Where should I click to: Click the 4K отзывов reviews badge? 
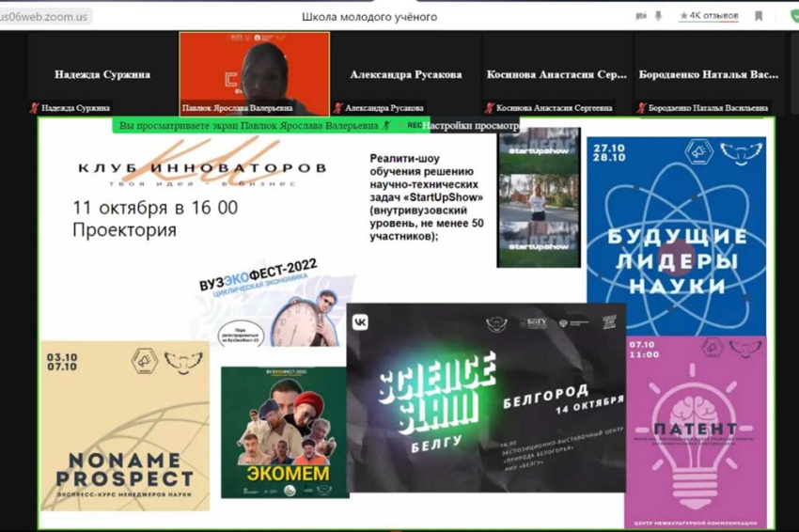pyautogui.click(x=710, y=16)
